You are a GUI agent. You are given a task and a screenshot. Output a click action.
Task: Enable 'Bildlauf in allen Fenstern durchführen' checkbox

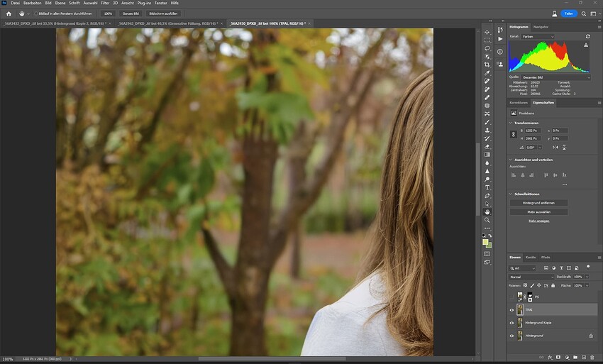point(35,13)
